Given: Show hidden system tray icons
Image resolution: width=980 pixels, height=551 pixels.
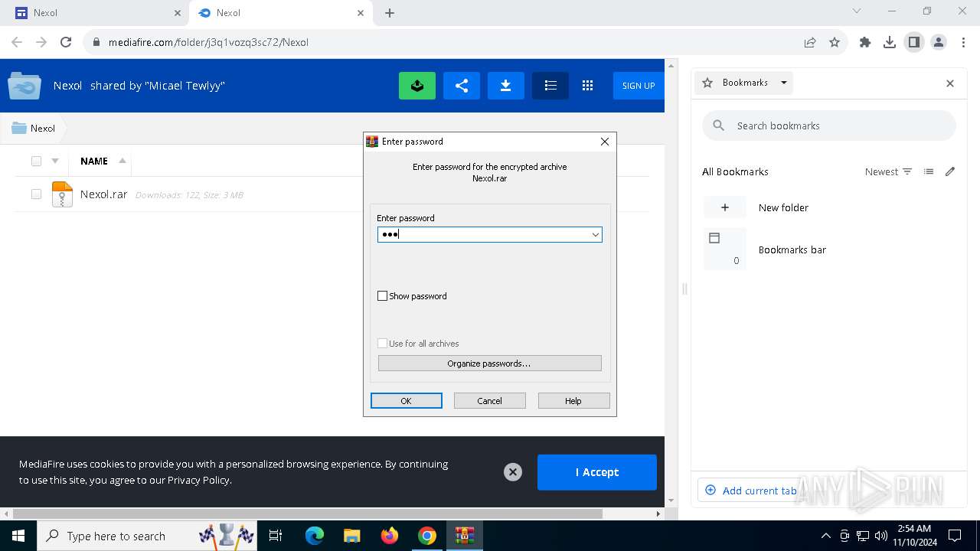Looking at the screenshot, I should point(825,536).
